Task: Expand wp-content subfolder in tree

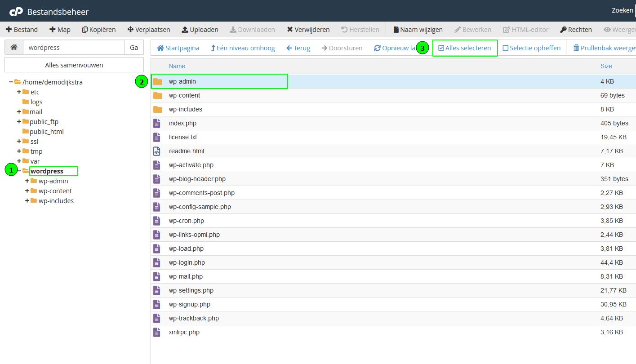Action: pyautogui.click(x=27, y=191)
